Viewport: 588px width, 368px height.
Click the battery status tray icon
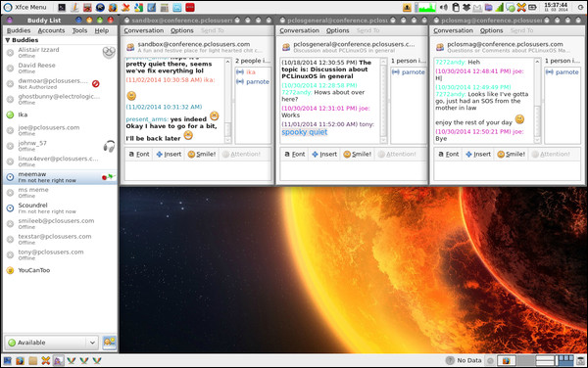point(532,7)
